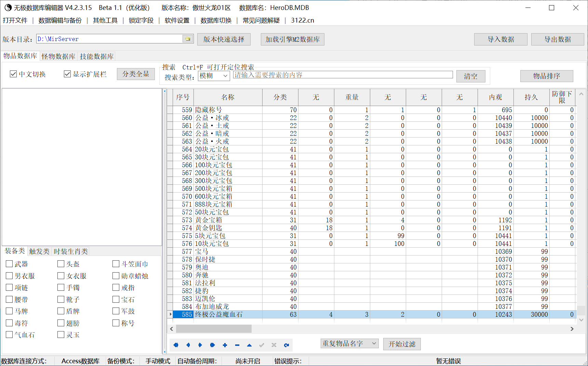Refresh data with navigator refresh icon
Viewport: 588px width, 366px height.
pyautogui.click(x=286, y=345)
